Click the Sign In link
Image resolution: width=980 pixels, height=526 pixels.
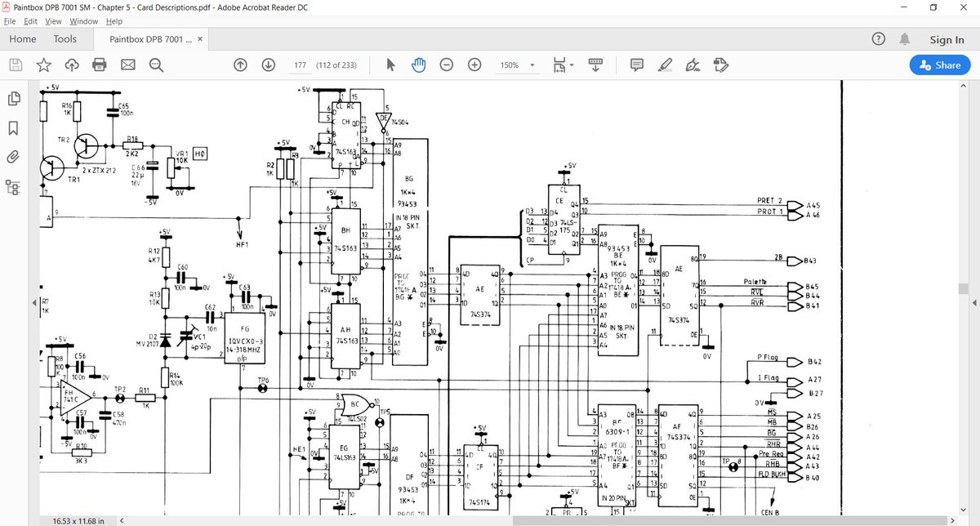947,39
